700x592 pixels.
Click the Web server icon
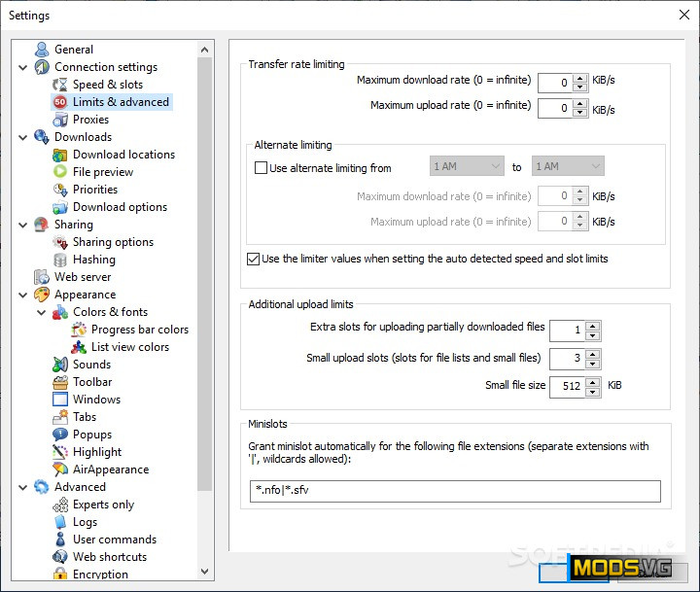[x=42, y=277]
